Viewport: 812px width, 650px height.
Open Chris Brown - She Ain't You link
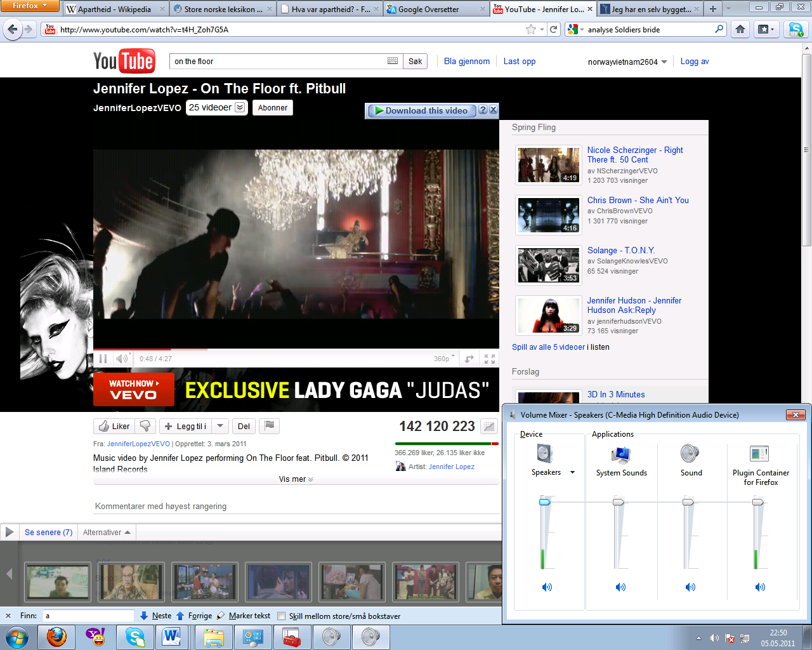coord(638,200)
